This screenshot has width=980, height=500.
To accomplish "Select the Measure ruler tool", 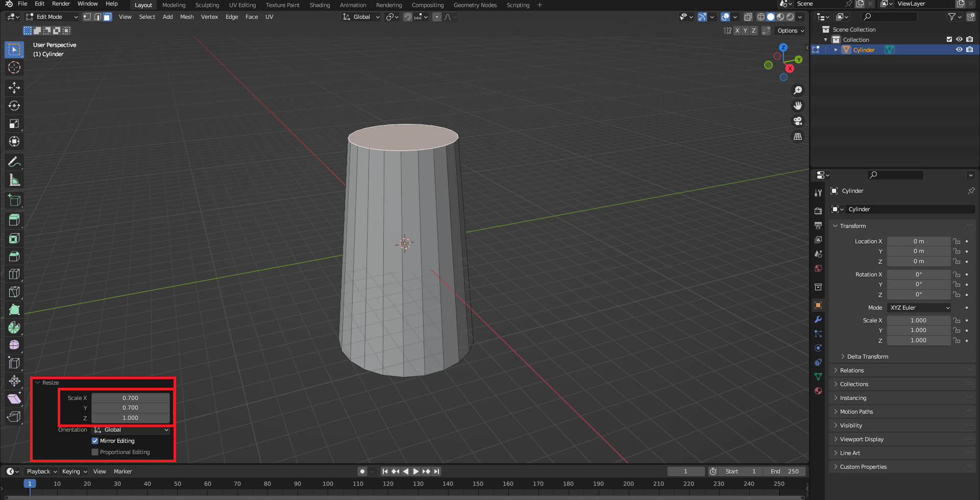I will 14,180.
